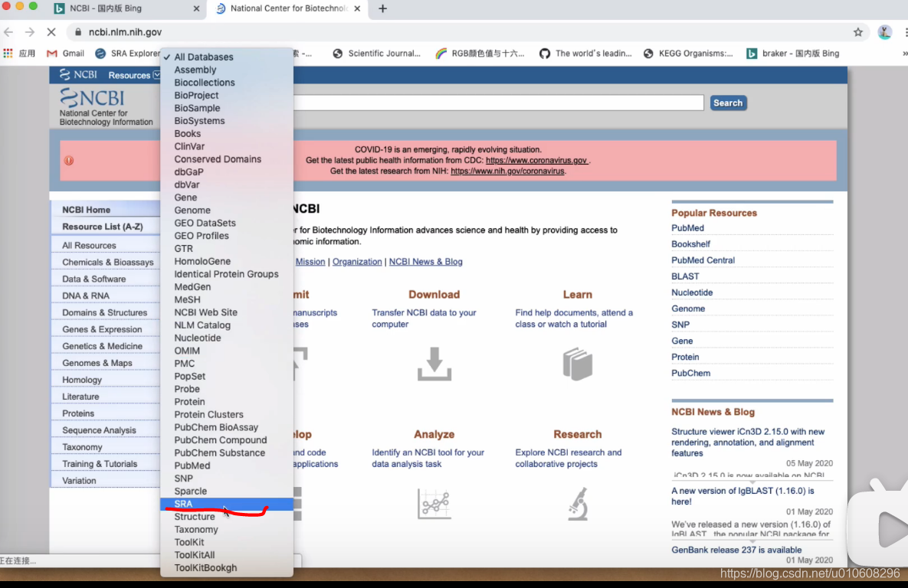Open the Apps grid bookmark icon
The image size is (908, 588).
point(8,54)
